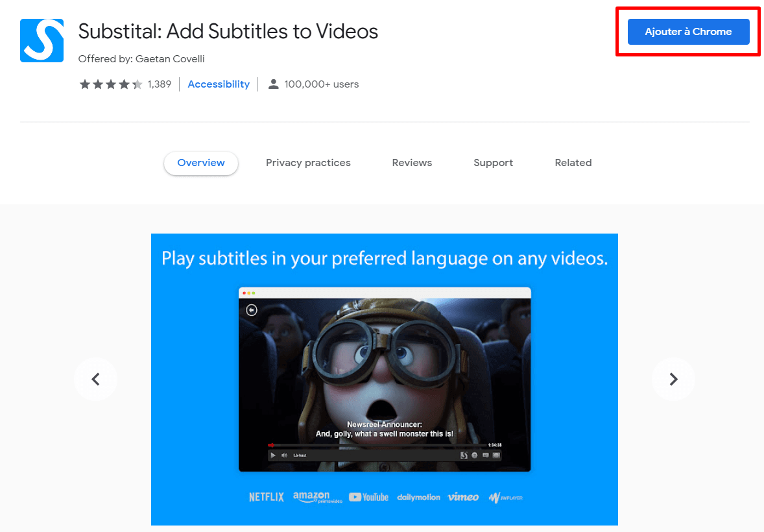Open the Related tab
Viewport: 764px width, 532px height.
pyautogui.click(x=573, y=163)
